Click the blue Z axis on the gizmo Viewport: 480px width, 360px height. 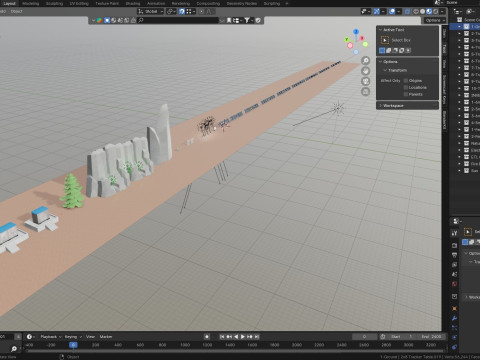coord(356,32)
